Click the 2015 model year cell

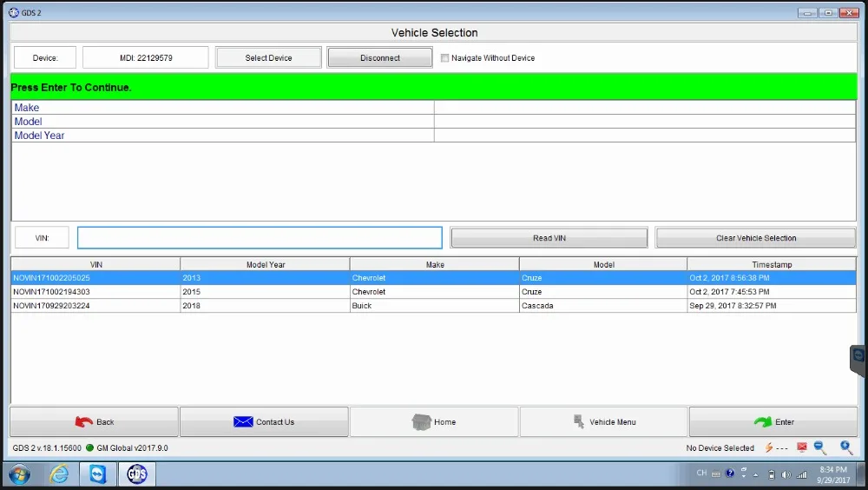(265, 292)
